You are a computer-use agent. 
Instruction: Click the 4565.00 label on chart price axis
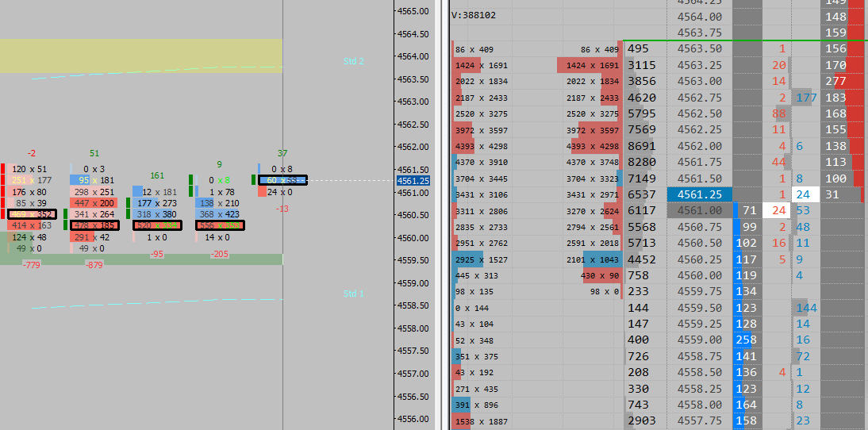[413, 11]
